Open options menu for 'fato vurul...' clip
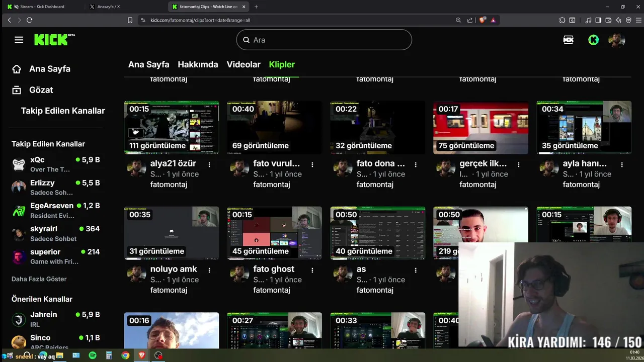Viewport: 644px width, 362px height. coord(312,164)
